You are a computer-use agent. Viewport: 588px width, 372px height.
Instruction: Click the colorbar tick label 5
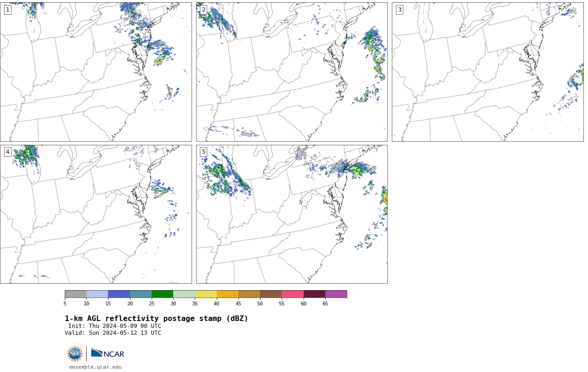[x=65, y=303]
